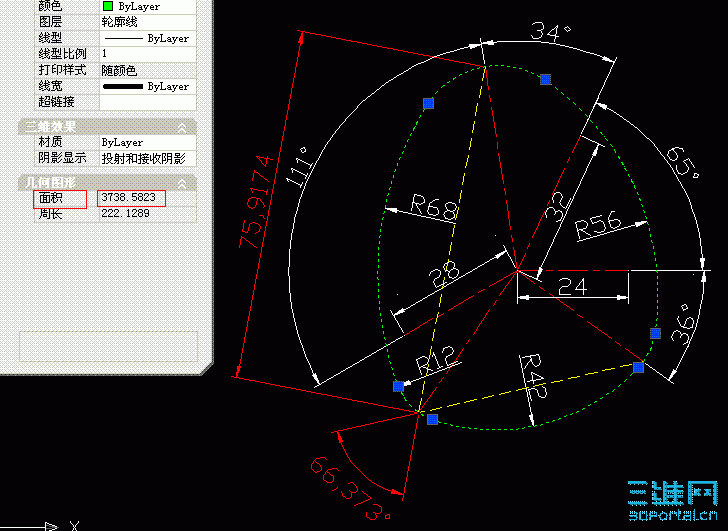728x531 pixels.
Task: Select the 周长 value 222.1289
Action: (125, 214)
